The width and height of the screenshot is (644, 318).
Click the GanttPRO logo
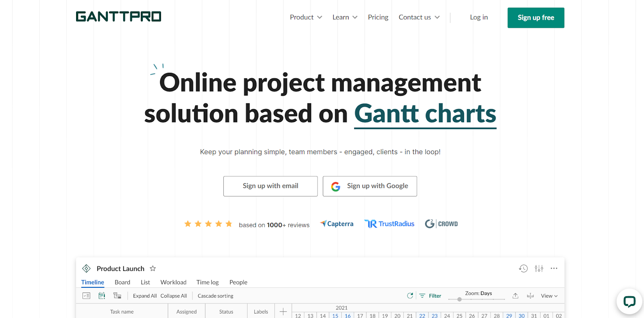coord(118,17)
